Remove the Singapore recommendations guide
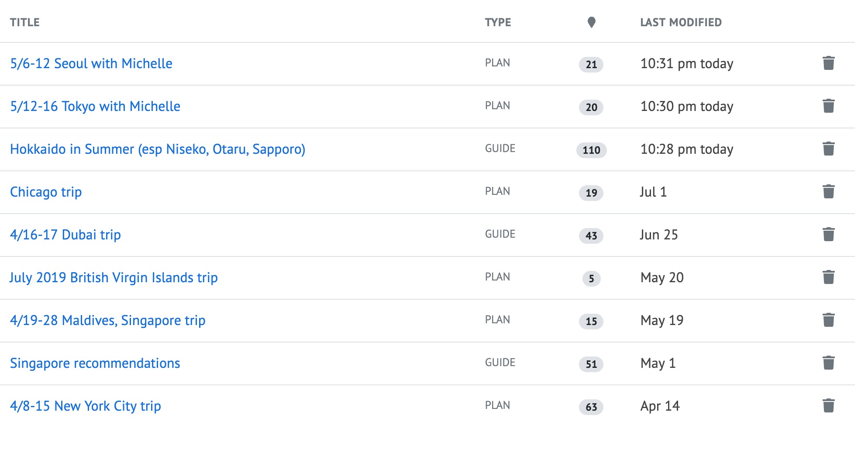The height and width of the screenshot is (450, 868). pos(828,363)
